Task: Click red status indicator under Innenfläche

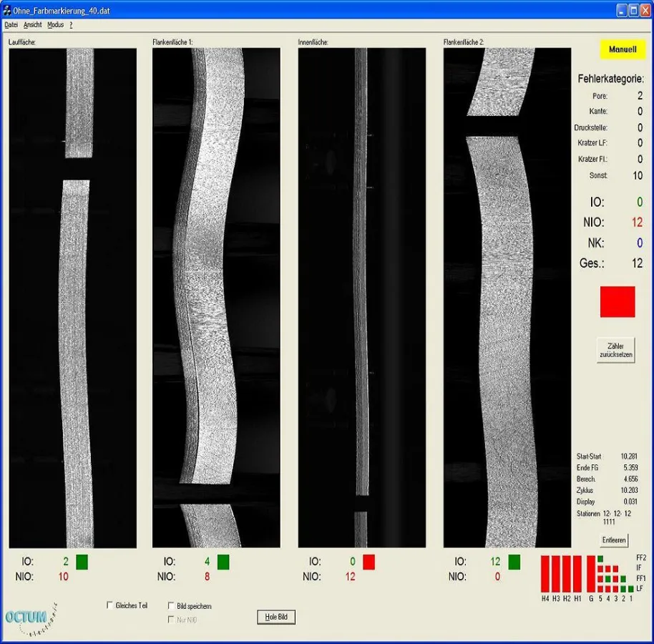Action: (369, 562)
